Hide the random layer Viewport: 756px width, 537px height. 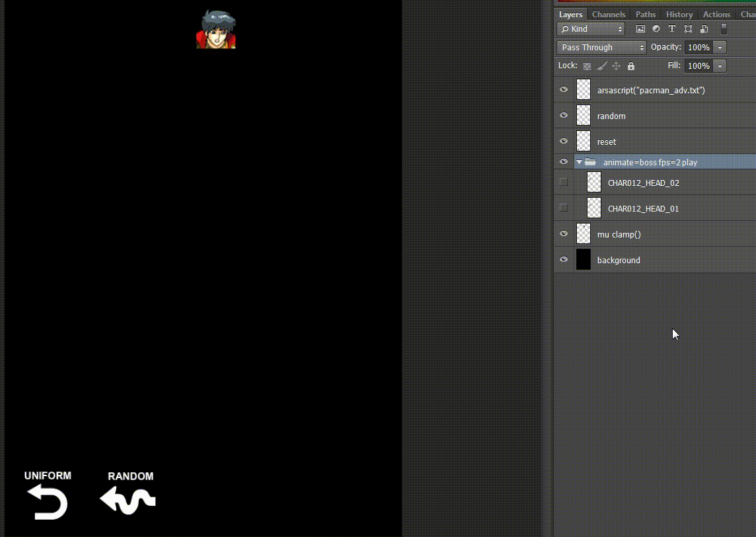pyautogui.click(x=564, y=116)
